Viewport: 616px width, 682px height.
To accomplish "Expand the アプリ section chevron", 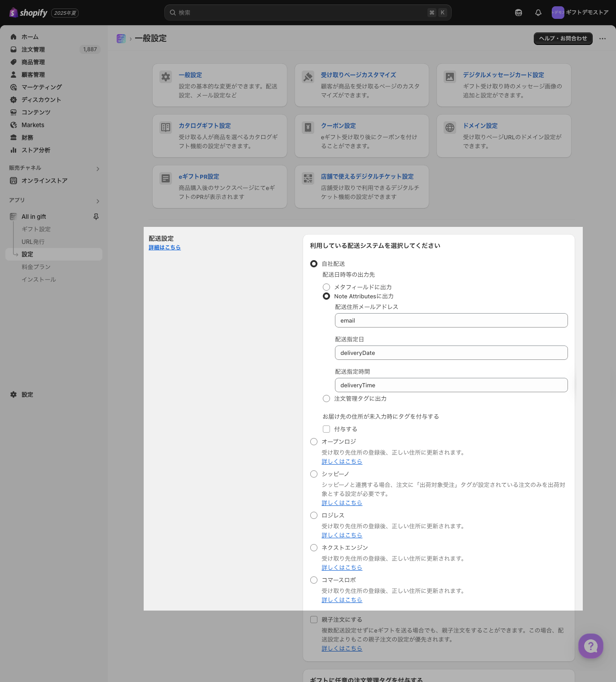I will pyautogui.click(x=98, y=201).
